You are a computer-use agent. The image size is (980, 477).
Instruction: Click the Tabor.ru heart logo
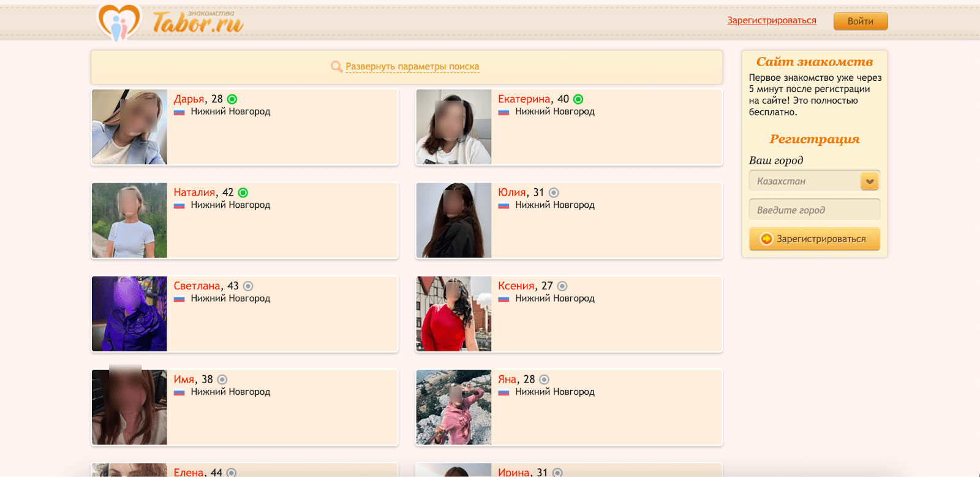pos(119,23)
